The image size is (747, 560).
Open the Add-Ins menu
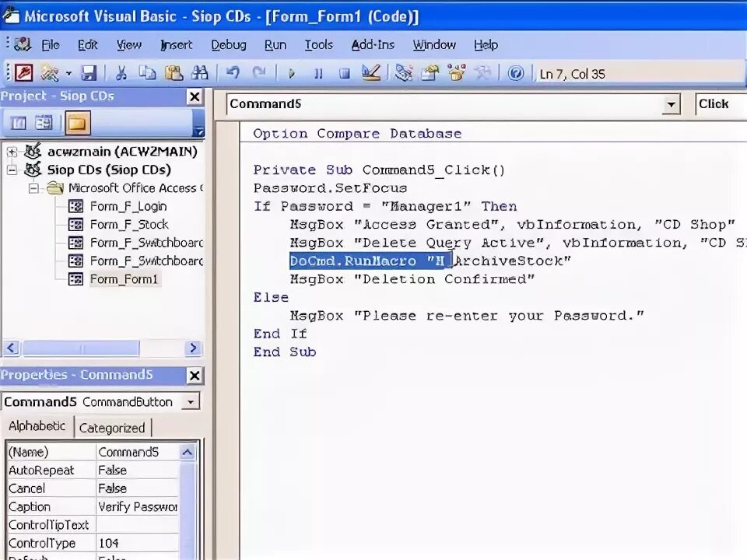pos(373,45)
